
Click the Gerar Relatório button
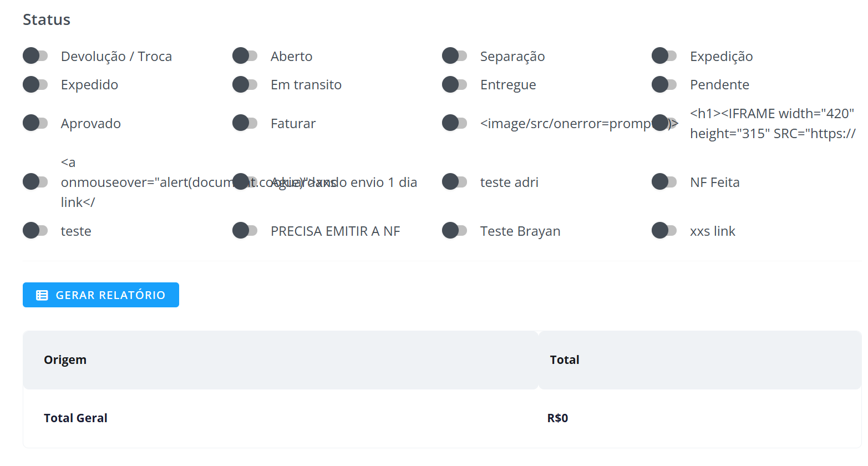pyautogui.click(x=101, y=295)
